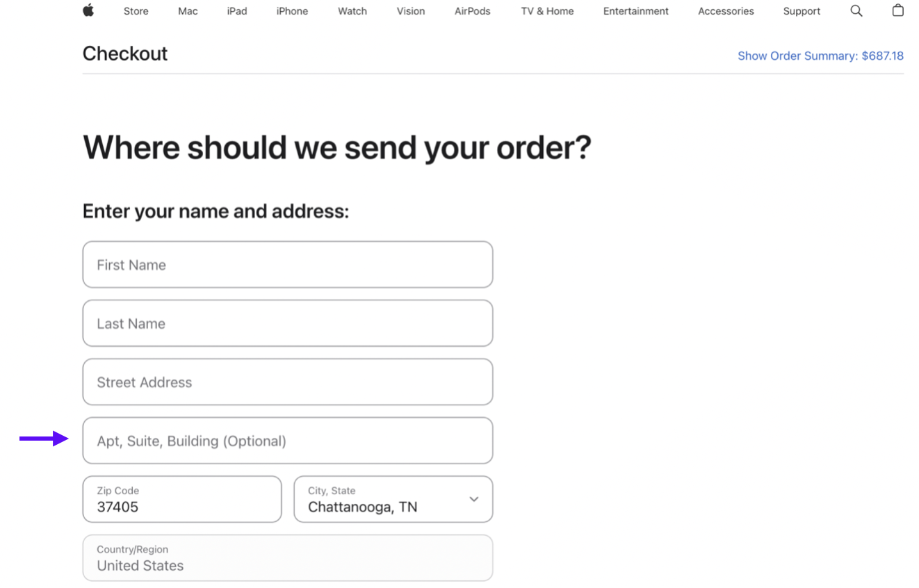This screenshot has height=588, width=919.
Task: Select iPad in the navigation bar
Action: (237, 11)
